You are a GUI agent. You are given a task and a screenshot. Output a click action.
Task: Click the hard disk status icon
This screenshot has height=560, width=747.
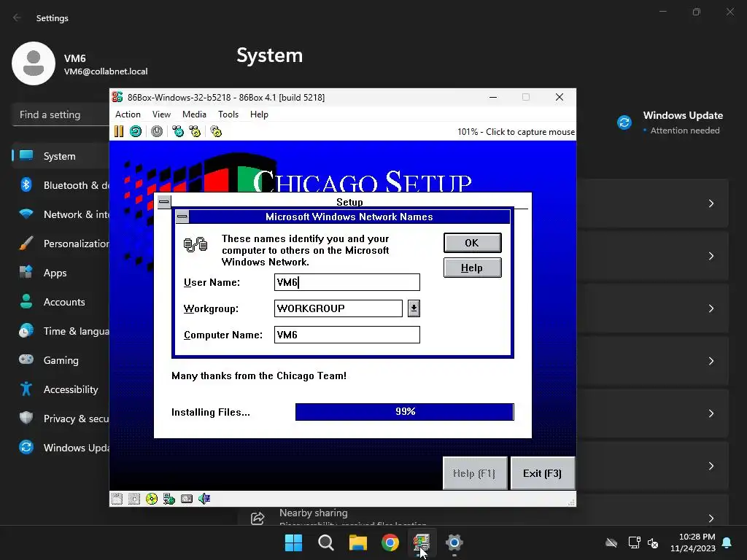(187, 499)
